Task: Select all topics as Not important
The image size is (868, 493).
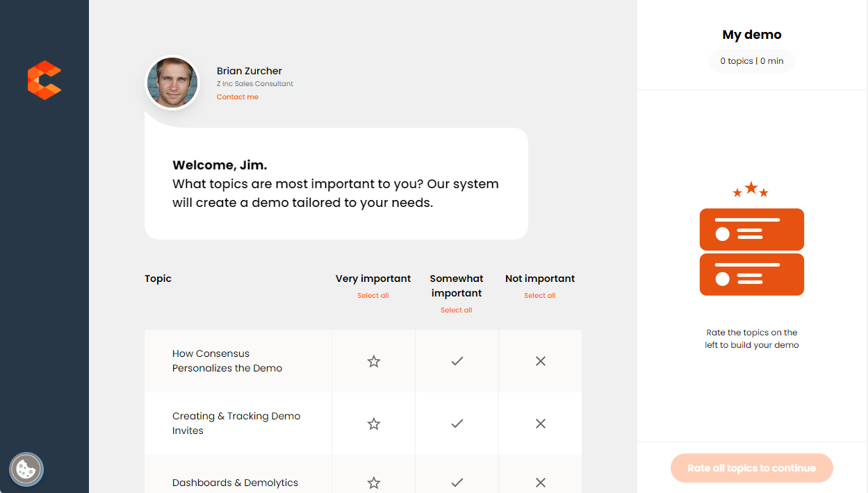Action: 540,295
